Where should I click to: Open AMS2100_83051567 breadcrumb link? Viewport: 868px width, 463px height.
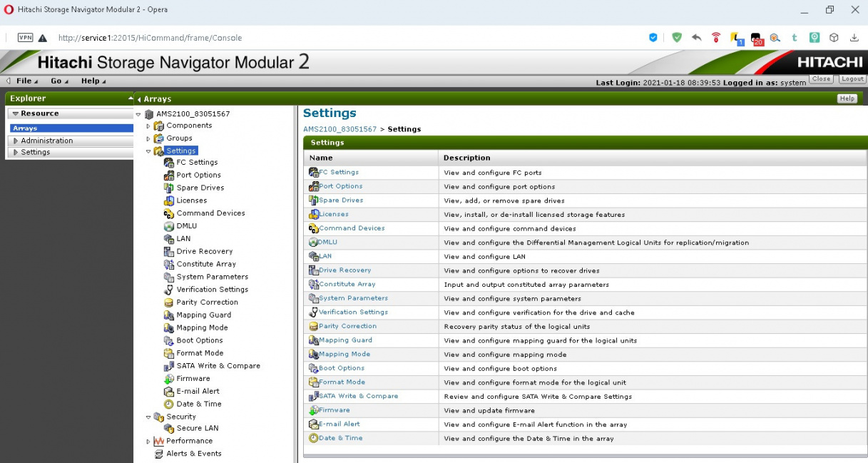coord(339,129)
